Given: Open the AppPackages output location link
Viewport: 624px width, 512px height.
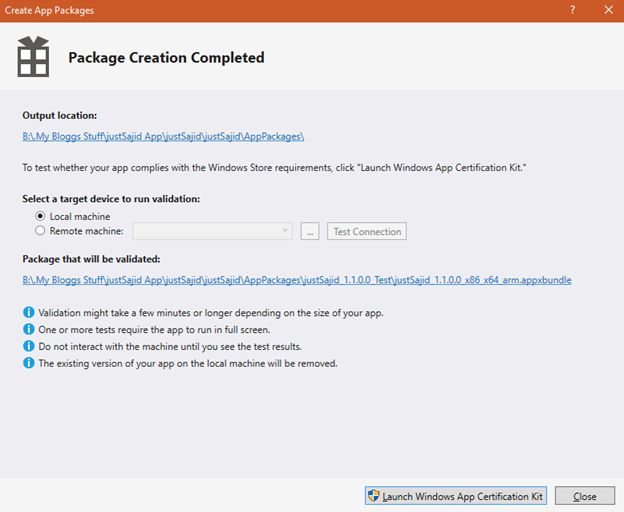Looking at the screenshot, I should [163, 136].
